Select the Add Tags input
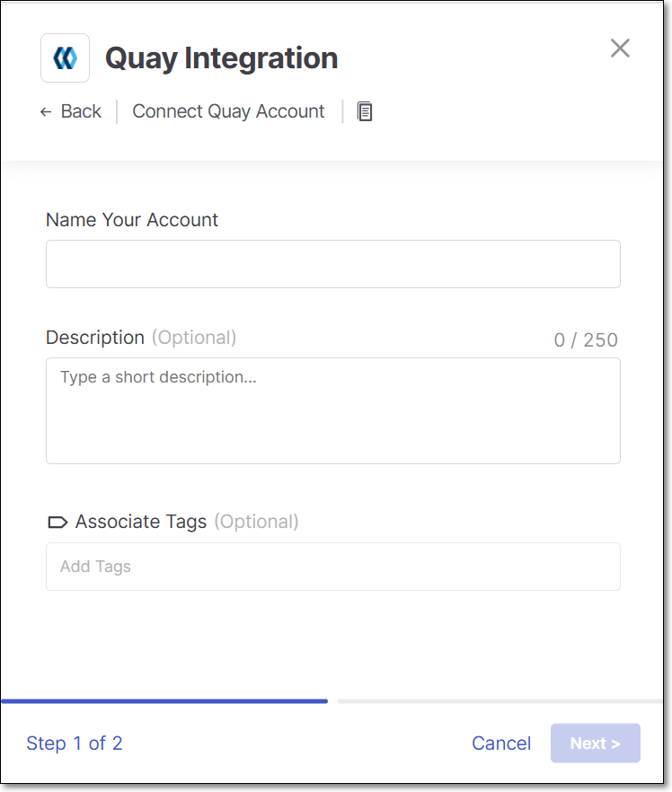672x792 pixels. [333, 567]
